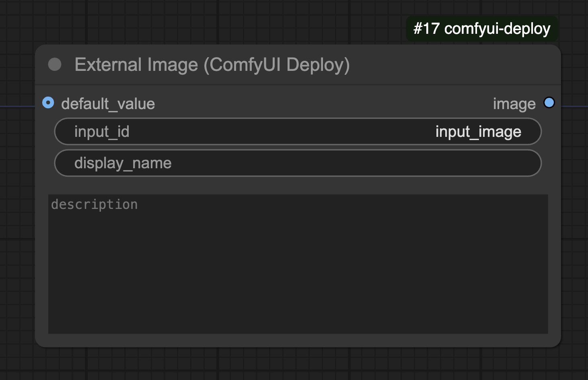Image resolution: width=588 pixels, height=380 pixels.
Task: Click the 'image' output label
Action: click(x=514, y=103)
